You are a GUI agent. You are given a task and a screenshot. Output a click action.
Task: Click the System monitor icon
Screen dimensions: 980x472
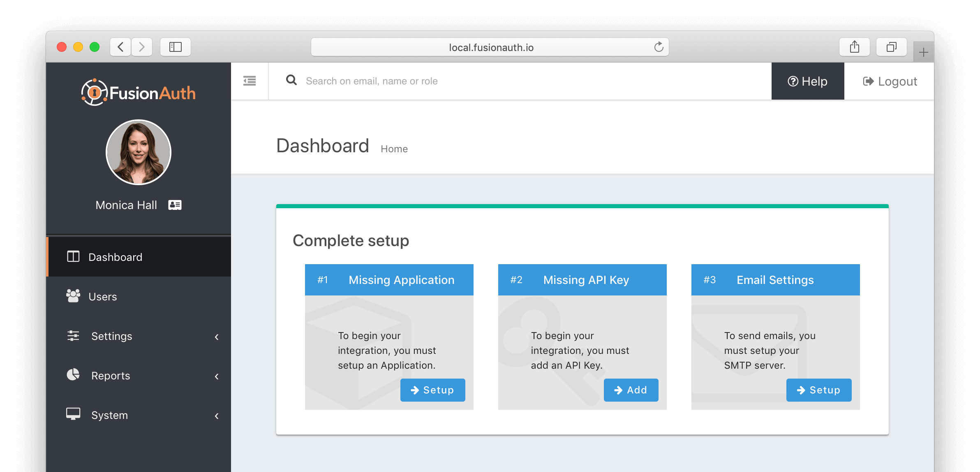point(72,414)
